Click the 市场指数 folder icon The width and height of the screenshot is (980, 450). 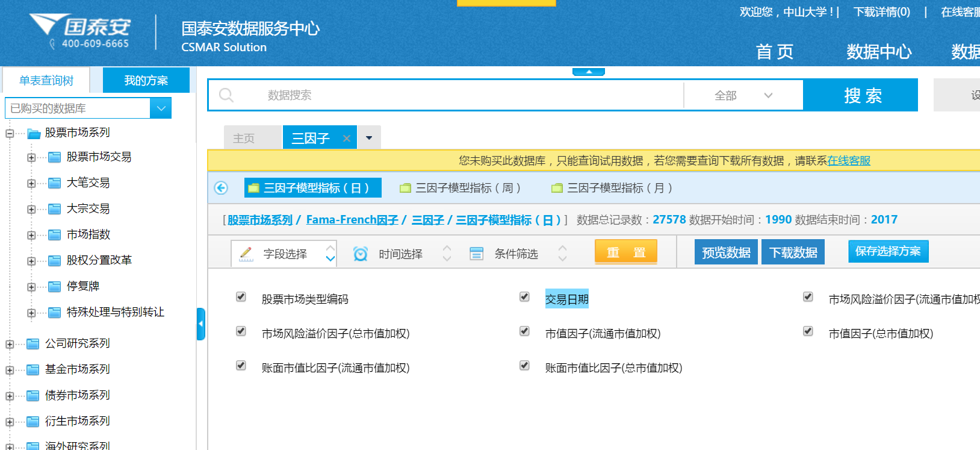(x=55, y=235)
